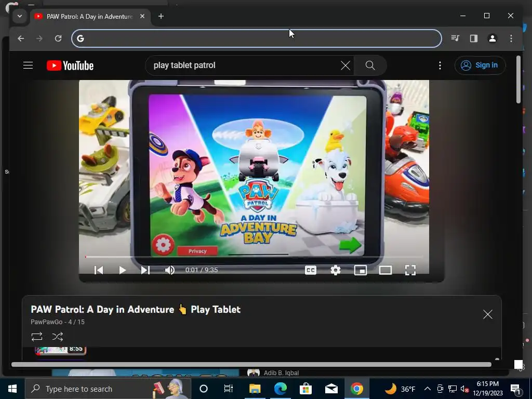Open weather widget showing 36°F
Viewport: 532px width, 399px height.
click(400, 389)
